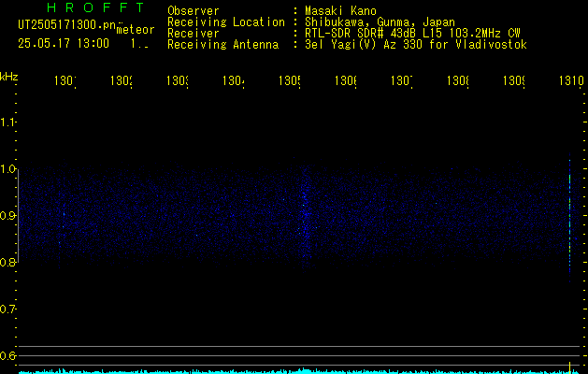Image resolution: width=588 pixels, height=374 pixels.
Task: Click the kHz axis unit label
Action: coord(9,77)
